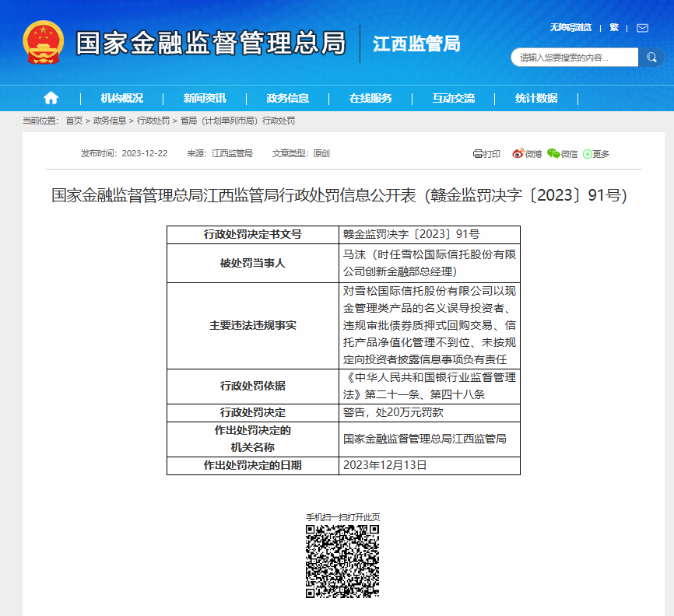Select the 行政处罚依据 header cell
This screenshot has width=674, height=616.
point(253,386)
